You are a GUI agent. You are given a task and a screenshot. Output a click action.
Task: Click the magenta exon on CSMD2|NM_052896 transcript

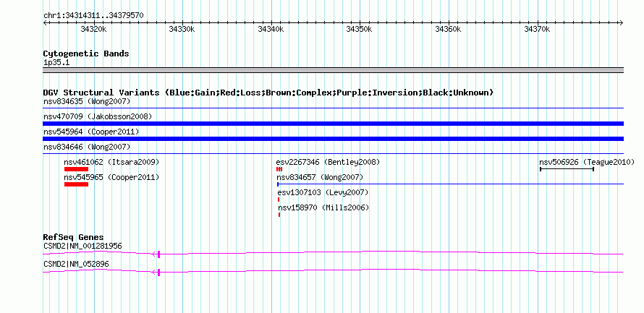pyautogui.click(x=158, y=273)
